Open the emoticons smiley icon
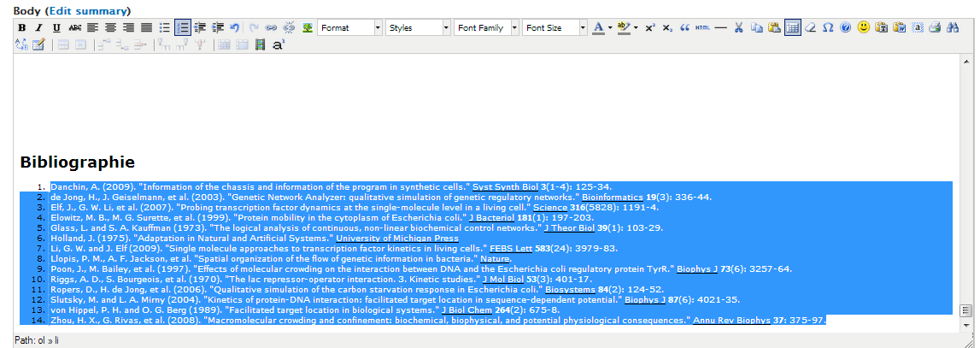 (864, 27)
